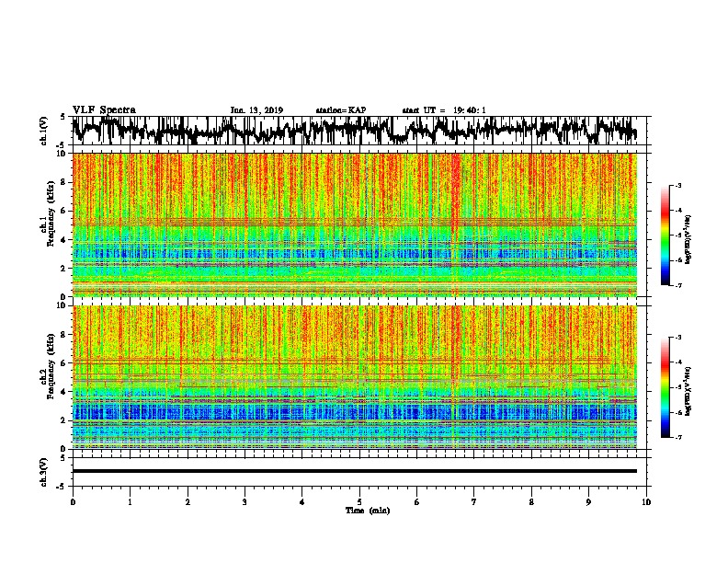Click the ch.1 color bar log(PSD) label

point(688,240)
